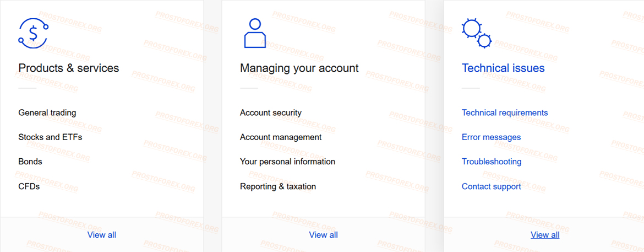Select Account security link
This screenshot has height=252, width=644.
(271, 113)
